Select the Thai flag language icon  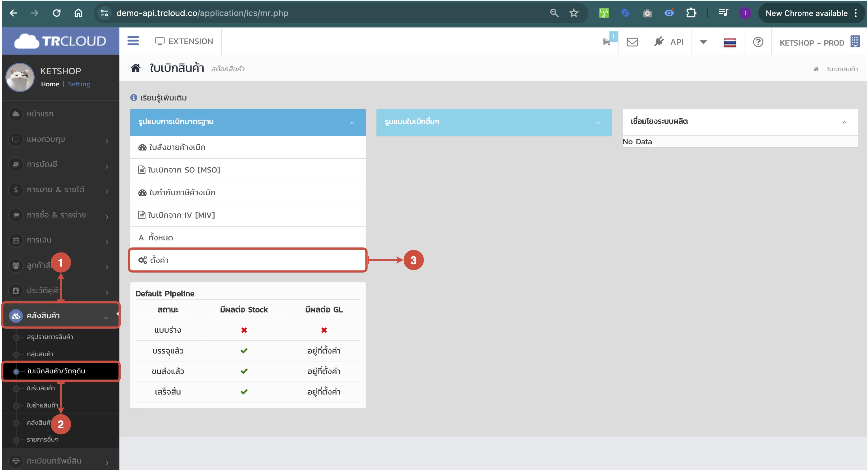(730, 43)
